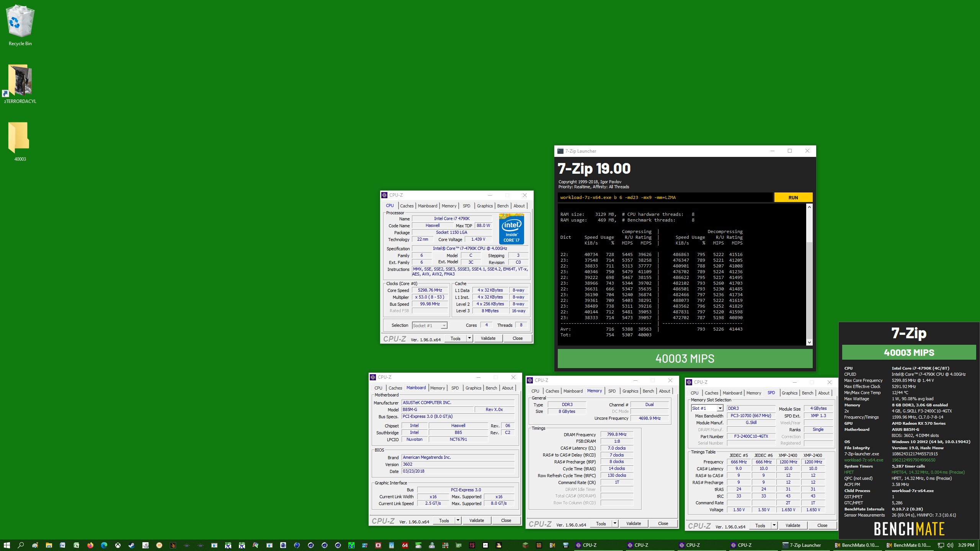Click Close in the CPU-Z Memory window
Viewport: 980px width, 551px height.
point(663,523)
